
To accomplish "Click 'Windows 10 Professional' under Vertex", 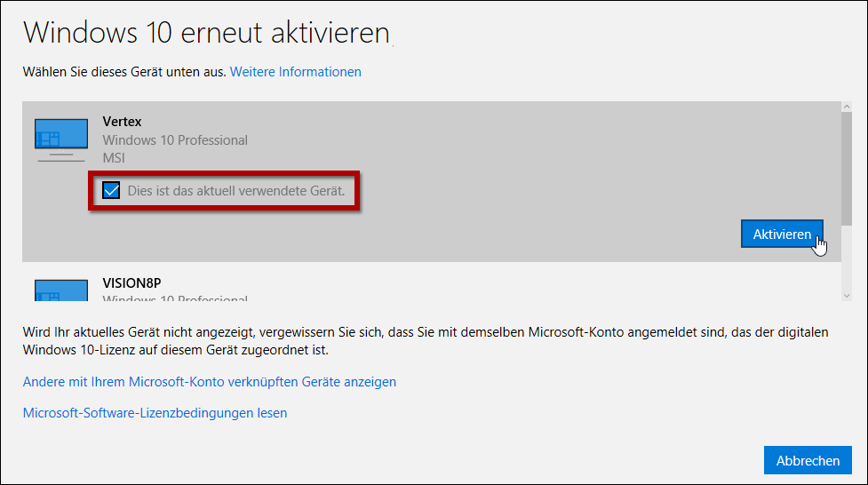I will tap(175, 140).
